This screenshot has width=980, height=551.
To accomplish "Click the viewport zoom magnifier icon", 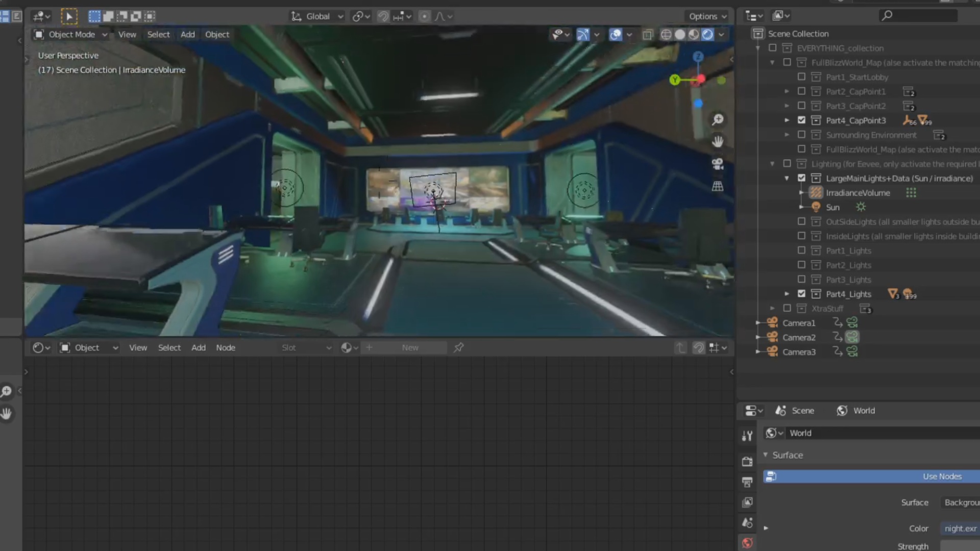I will pos(718,119).
